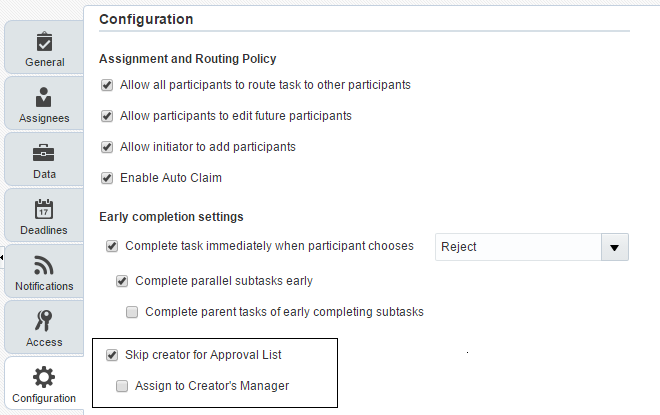
Task: Click the Configuration gear icon
Action: coord(44,377)
